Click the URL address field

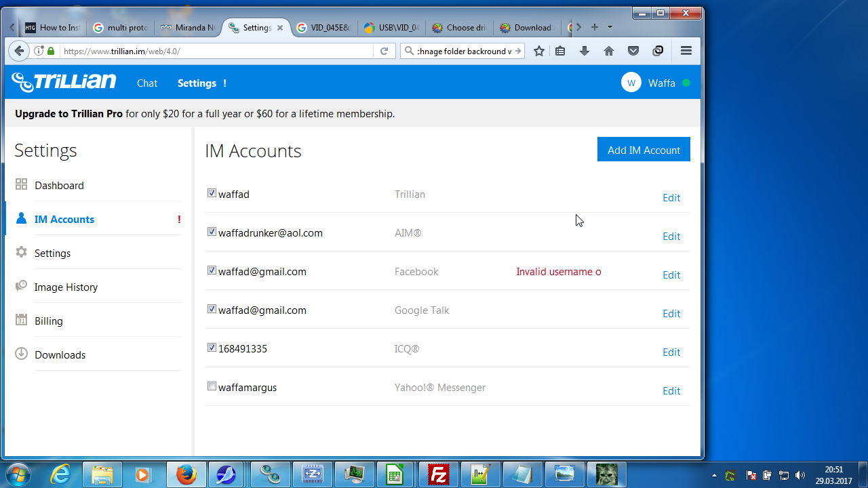[216, 51]
